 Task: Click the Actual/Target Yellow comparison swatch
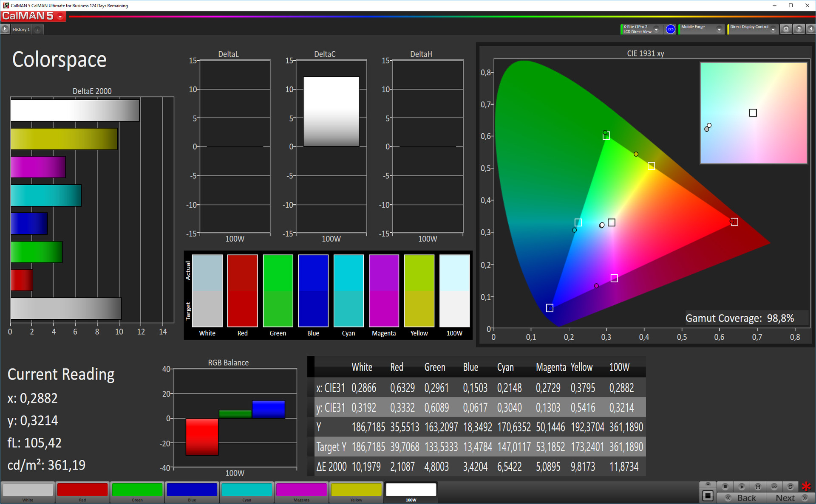coord(419,290)
